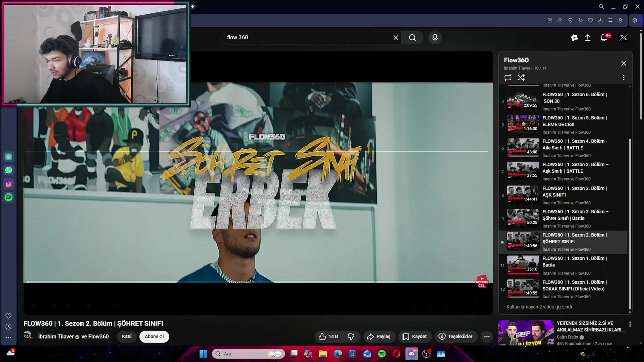Open browser shield protection icon
The width and height of the screenshot is (644, 362).
(x=570, y=20)
